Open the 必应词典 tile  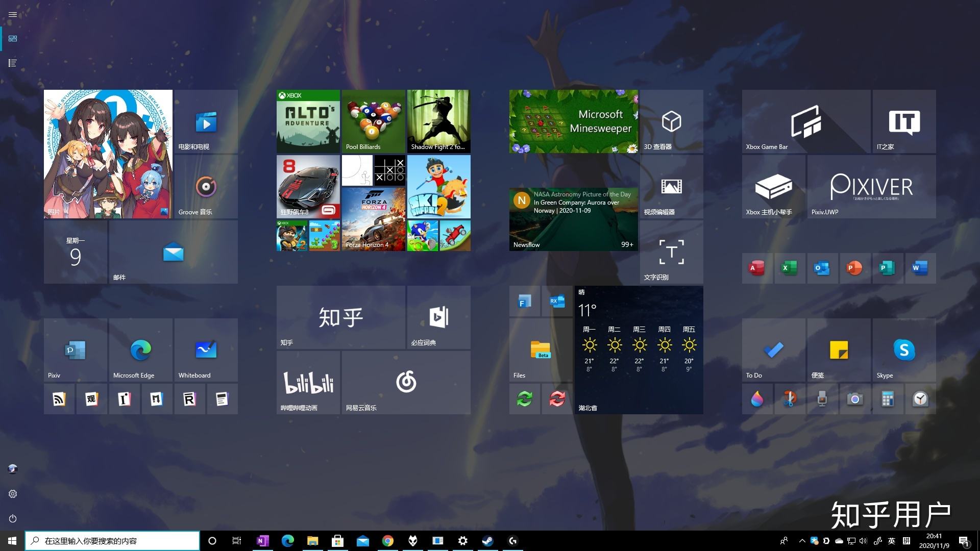point(438,317)
